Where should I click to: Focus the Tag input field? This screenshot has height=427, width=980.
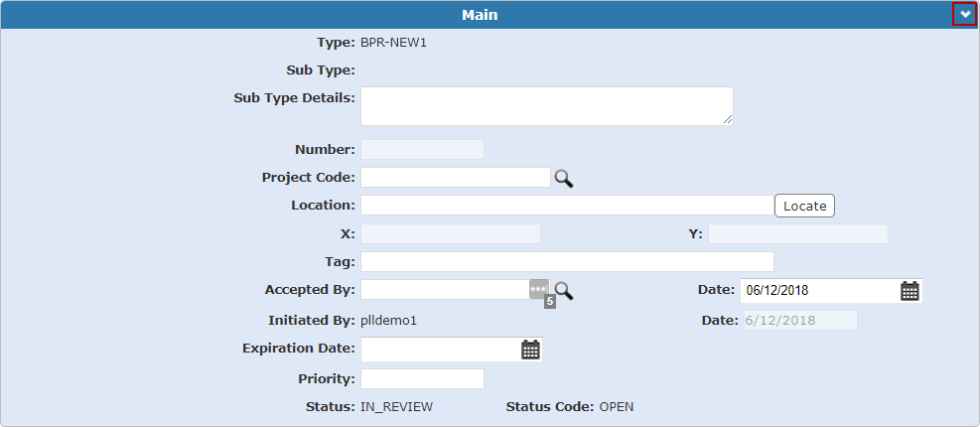coord(566,262)
